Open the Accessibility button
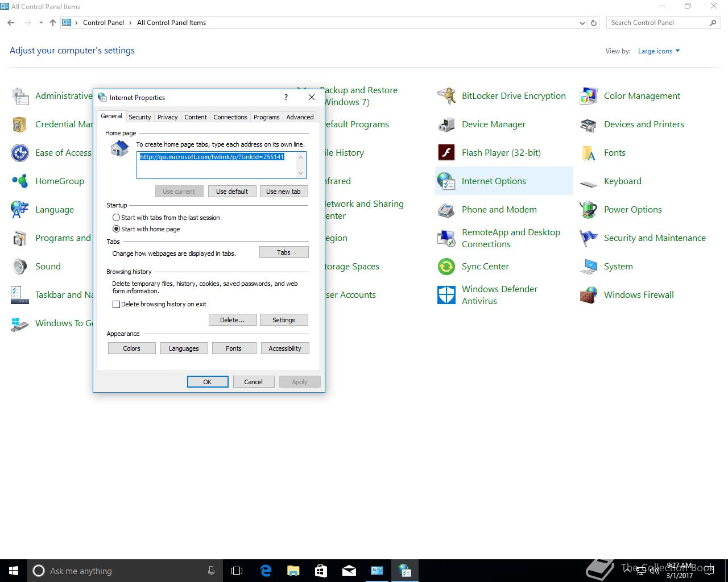The height and width of the screenshot is (582, 728). pos(285,348)
